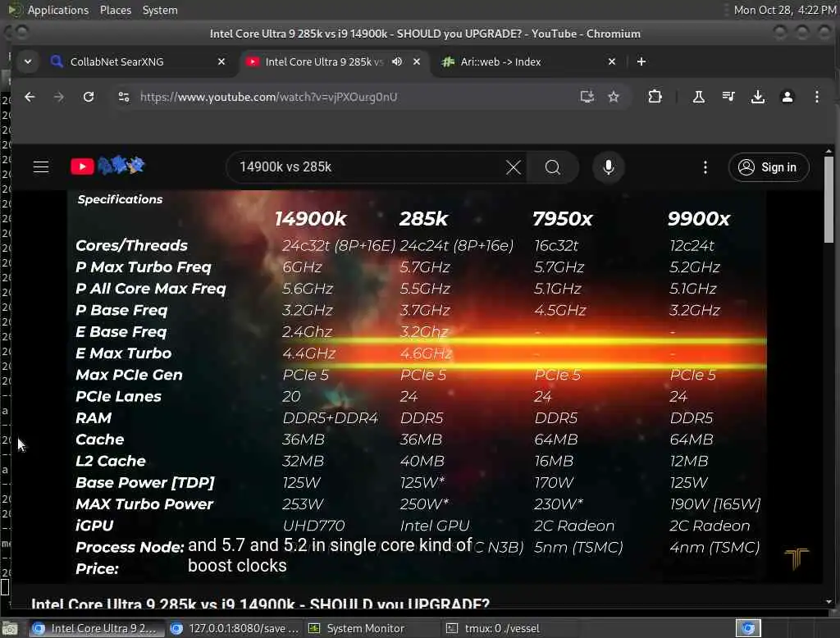The height and width of the screenshot is (638, 840).
Task: Go to YouTube home via logo
Action: pyautogui.click(x=107, y=166)
